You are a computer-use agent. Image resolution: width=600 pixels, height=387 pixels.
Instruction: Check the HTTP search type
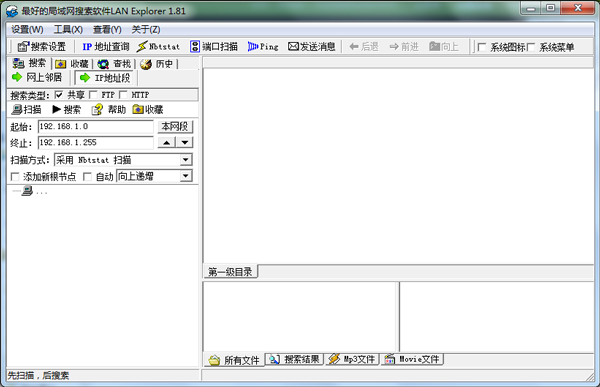point(123,95)
